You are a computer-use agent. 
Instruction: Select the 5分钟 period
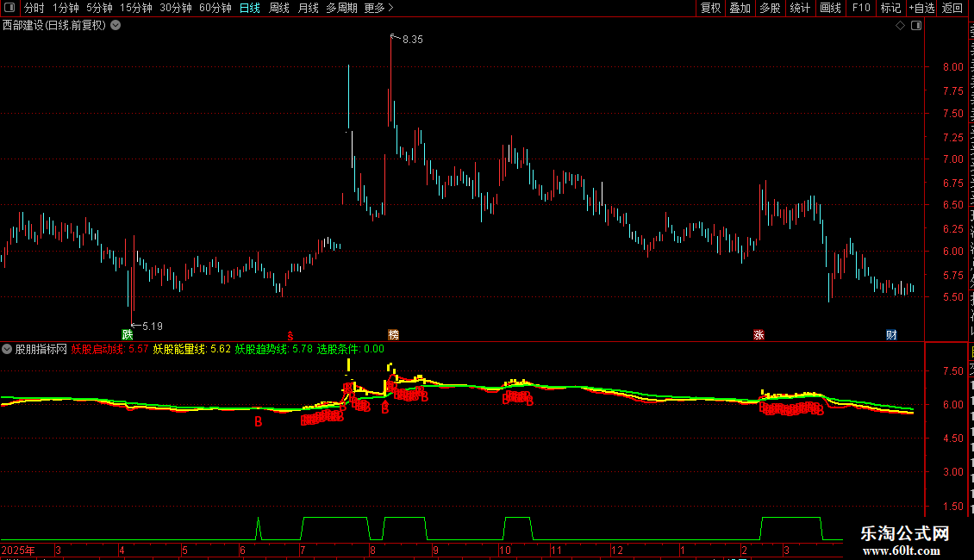coord(99,8)
